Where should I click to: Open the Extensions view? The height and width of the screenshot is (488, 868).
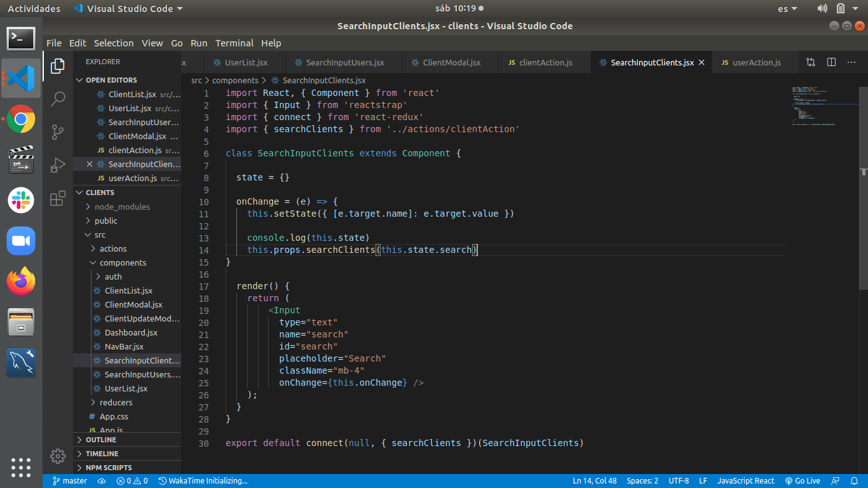click(58, 198)
